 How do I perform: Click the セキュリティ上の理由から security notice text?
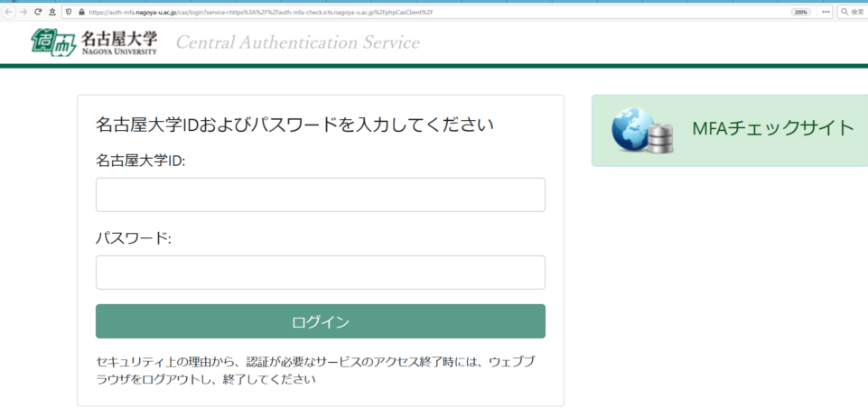315,371
